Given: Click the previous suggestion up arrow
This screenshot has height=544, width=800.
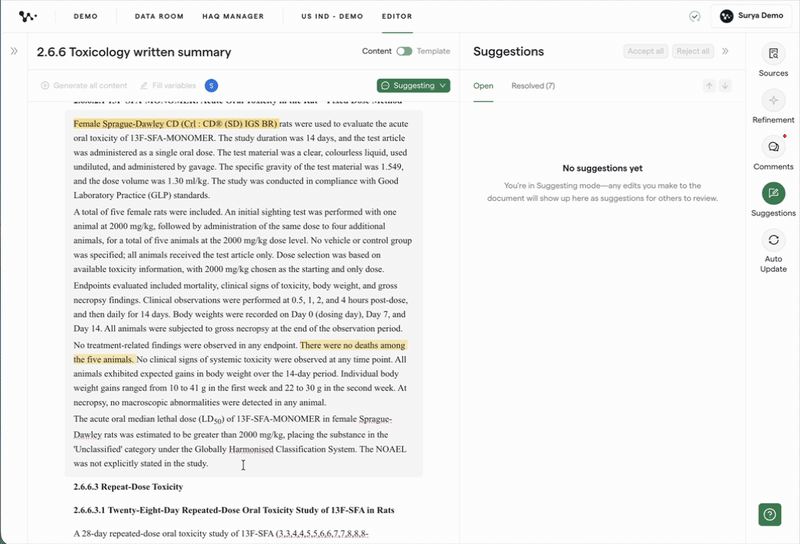Looking at the screenshot, I should (709, 86).
